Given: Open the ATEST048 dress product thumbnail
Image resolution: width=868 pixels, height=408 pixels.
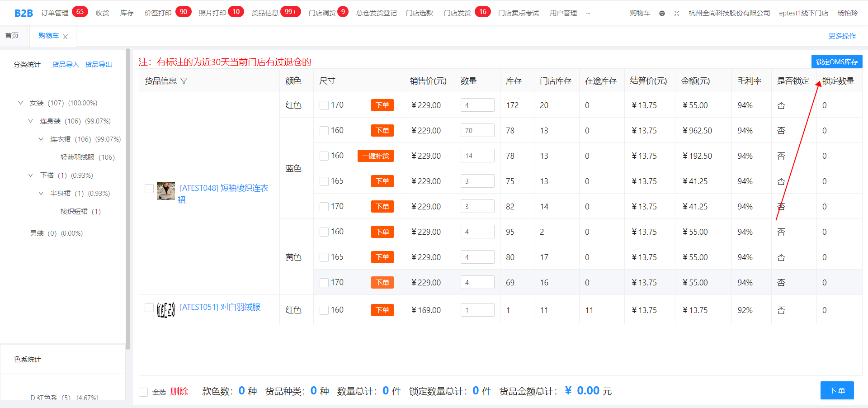Looking at the screenshot, I should 165,191.
